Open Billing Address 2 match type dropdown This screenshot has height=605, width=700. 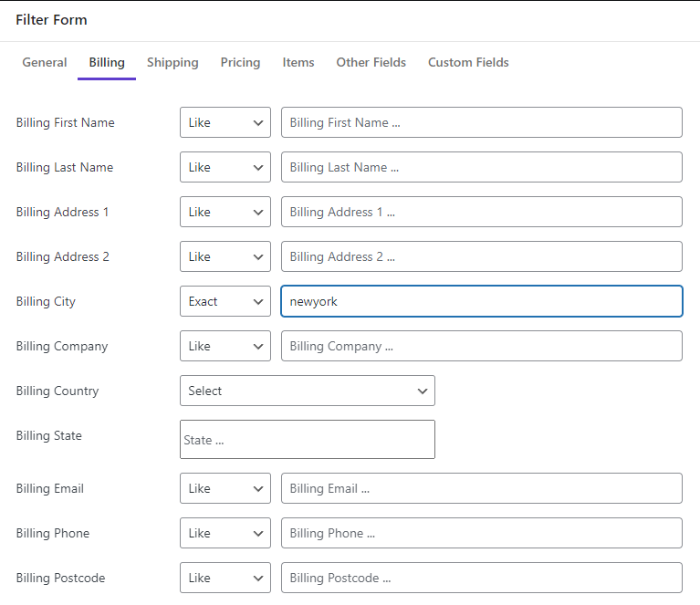[x=225, y=256]
